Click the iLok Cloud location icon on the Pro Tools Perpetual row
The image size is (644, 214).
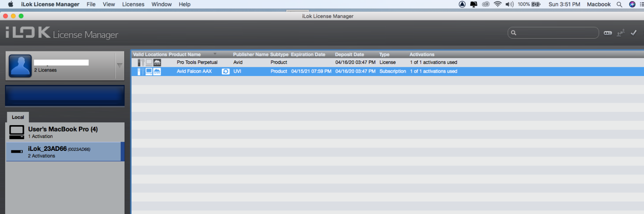tap(157, 62)
